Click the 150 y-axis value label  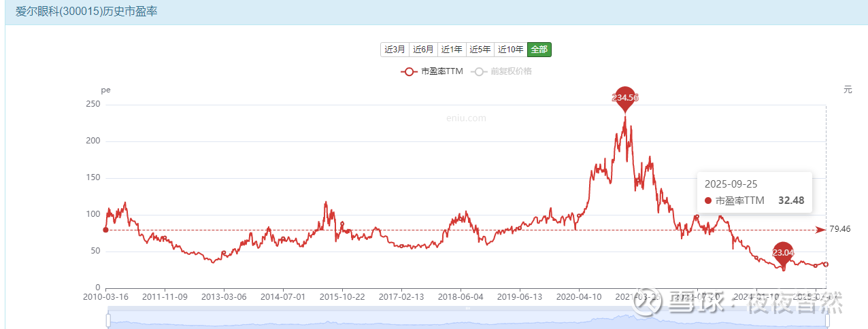[93, 178]
